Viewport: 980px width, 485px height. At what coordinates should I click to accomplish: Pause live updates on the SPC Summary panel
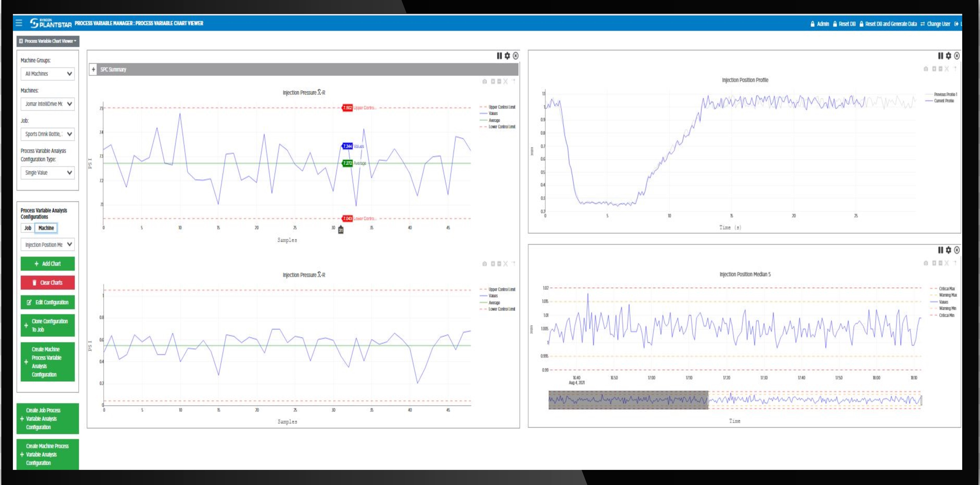point(499,56)
